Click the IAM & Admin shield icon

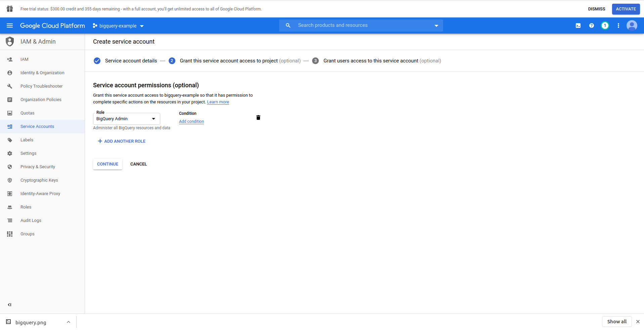(10, 42)
